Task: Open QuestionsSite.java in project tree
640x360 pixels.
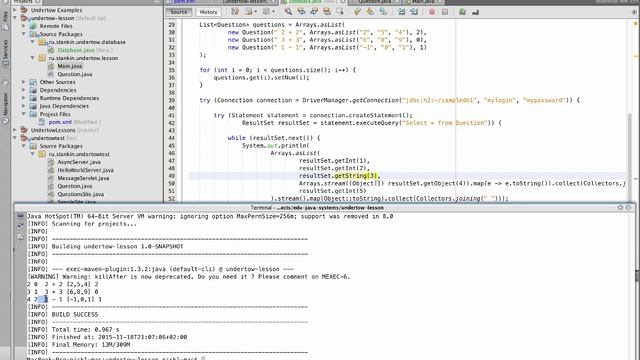Action: [x=80, y=194]
